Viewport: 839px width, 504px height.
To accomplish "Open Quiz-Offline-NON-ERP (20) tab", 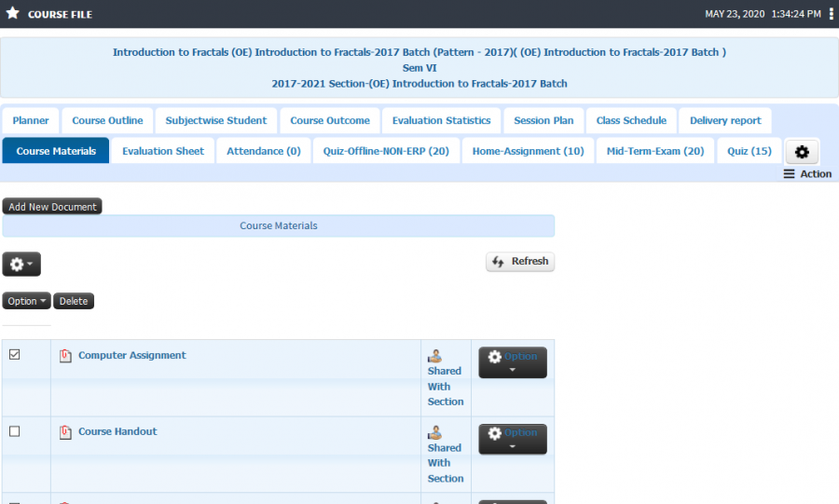I will [x=386, y=151].
